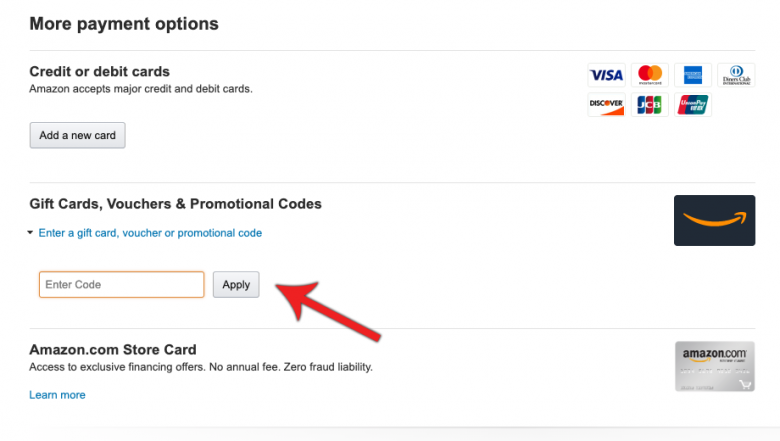
Task: Click the Apply button
Action: pos(236,284)
